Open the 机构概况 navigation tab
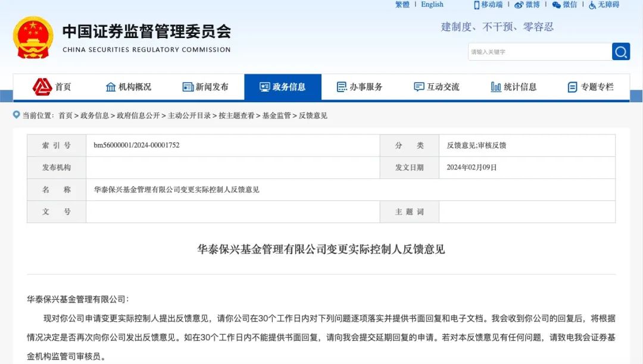Viewport: 643px width, 364px height. [x=129, y=87]
